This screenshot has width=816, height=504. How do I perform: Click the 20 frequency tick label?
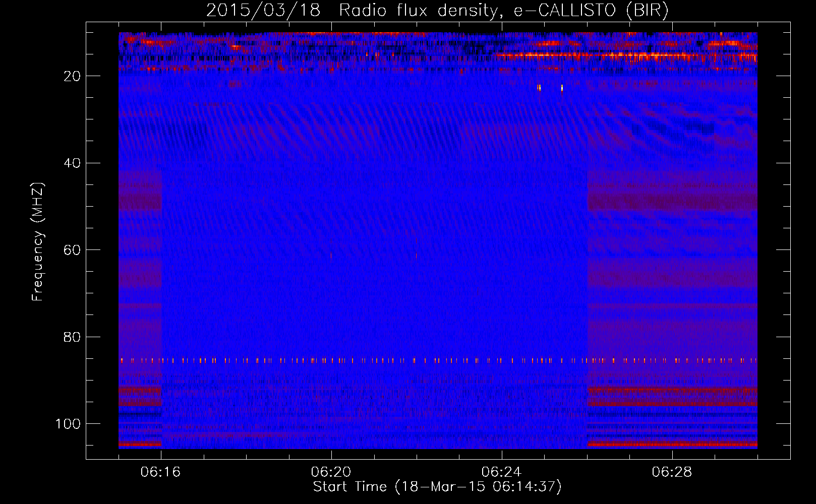[73, 76]
